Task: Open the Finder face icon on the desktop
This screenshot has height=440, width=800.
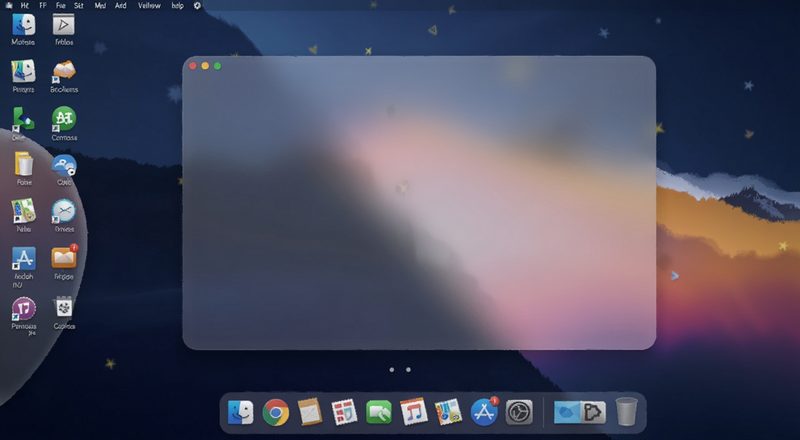Action: click(x=23, y=25)
